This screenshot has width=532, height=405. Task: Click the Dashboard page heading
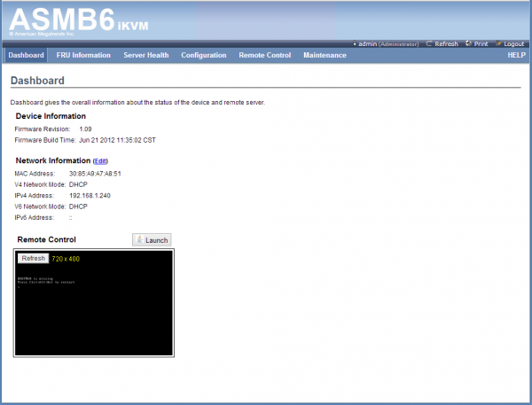[37, 81]
